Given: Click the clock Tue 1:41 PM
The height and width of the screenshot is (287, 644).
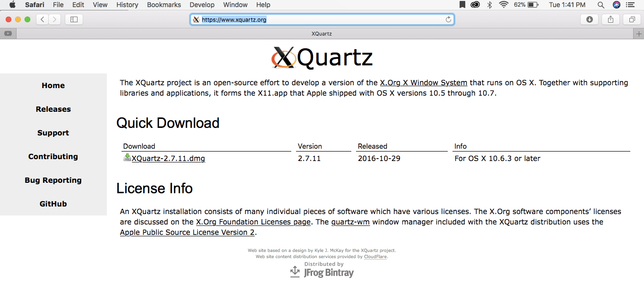Looking at the screenshot, I should tap(567, 5).
